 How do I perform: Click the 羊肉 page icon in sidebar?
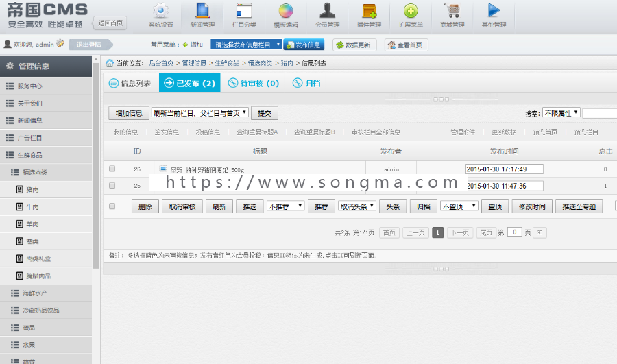pos(20,224)
